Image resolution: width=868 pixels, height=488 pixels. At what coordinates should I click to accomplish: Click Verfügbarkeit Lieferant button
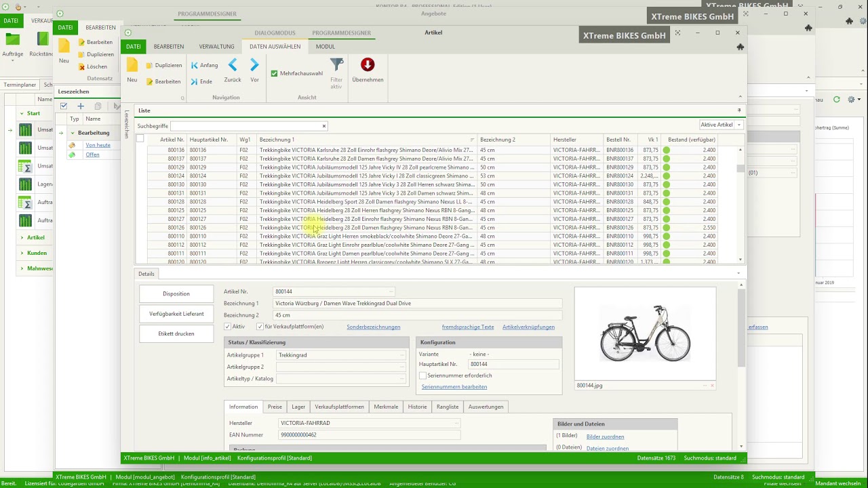pos(176,314)
